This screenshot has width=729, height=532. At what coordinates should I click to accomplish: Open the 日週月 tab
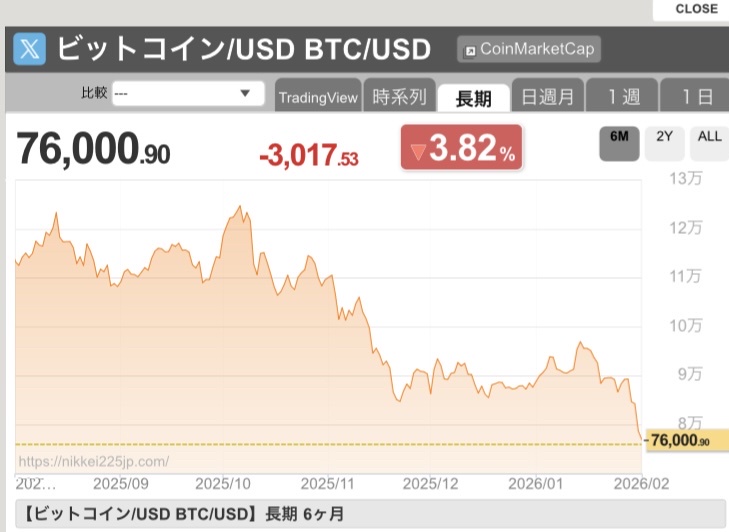[x=547, y=97]
